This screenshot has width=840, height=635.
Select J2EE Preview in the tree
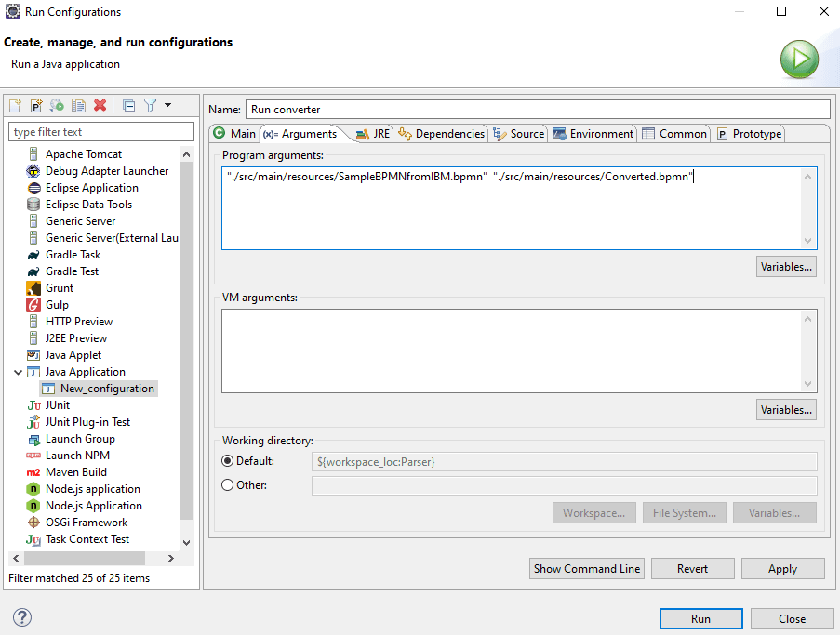pyautogui.click(x=76, y=338)
